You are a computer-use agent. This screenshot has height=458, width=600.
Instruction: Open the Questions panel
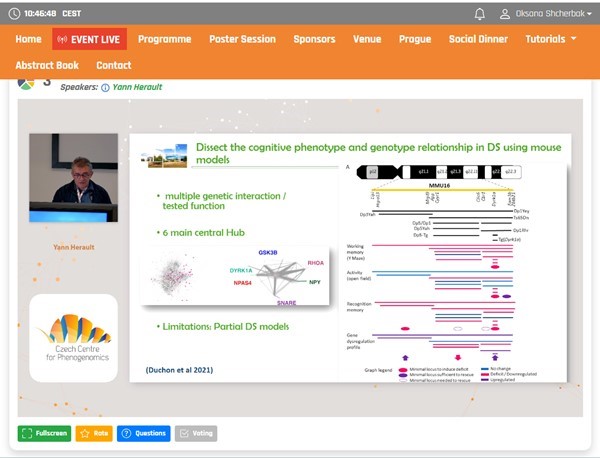coord(143,434)
